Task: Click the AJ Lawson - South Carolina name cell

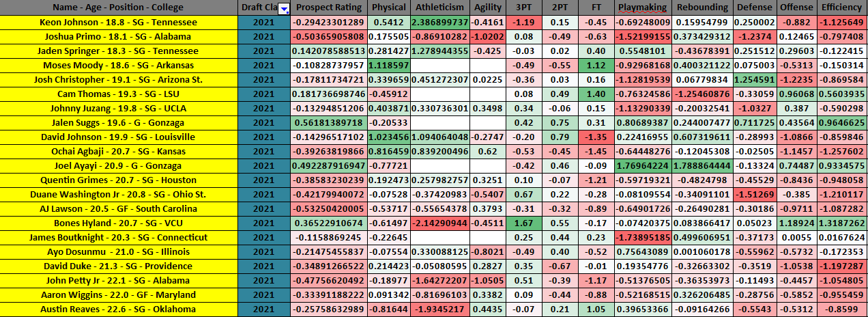Action: pyautogui.click(x=120, y=209)
